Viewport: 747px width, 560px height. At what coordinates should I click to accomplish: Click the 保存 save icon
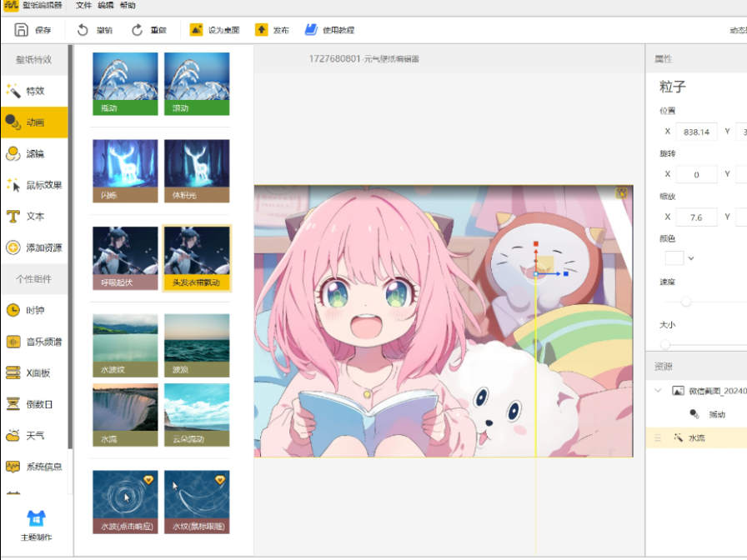click(x=21, y=30)
